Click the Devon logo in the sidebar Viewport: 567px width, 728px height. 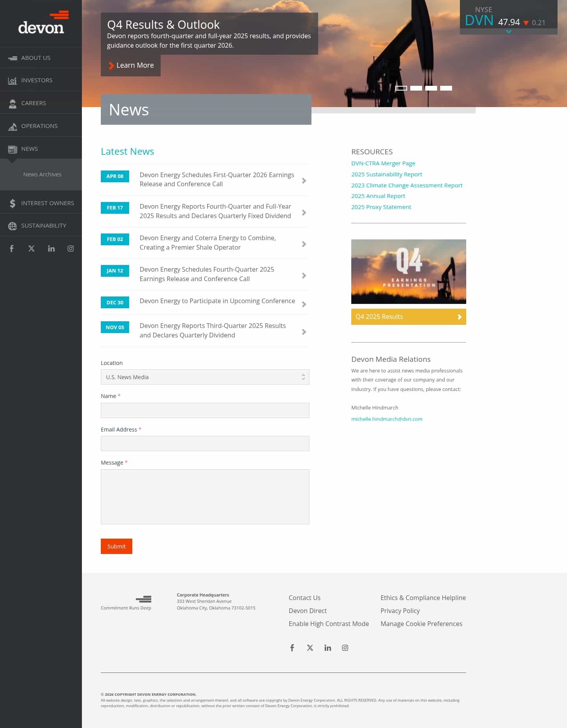[43, 22]
